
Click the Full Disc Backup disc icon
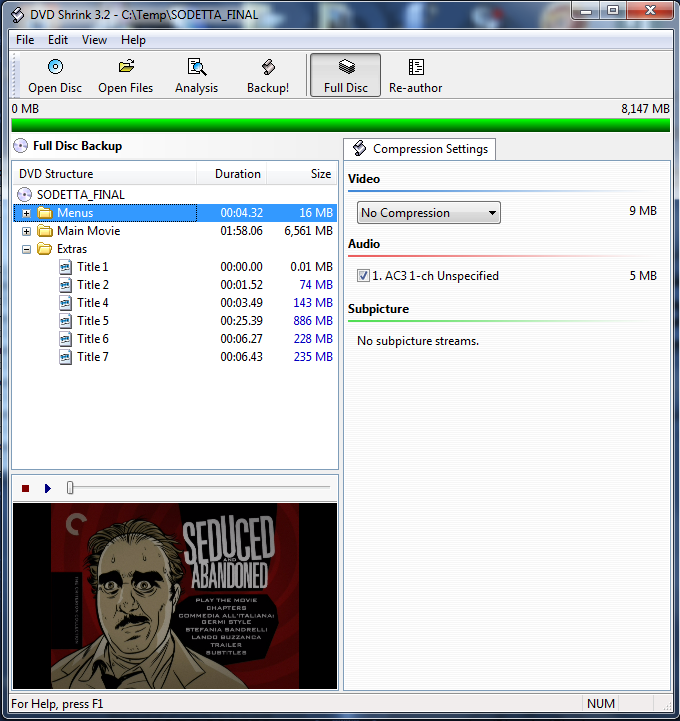[20, 146]
